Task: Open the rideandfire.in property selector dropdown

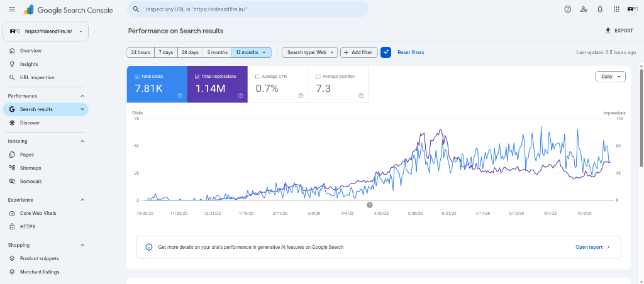Action: click(45, 31)
